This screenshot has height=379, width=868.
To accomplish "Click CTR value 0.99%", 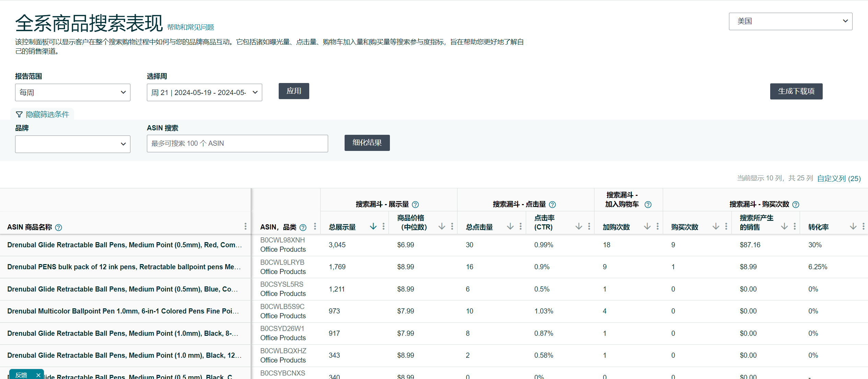I will pyautogui.click(x=544, y=245).
